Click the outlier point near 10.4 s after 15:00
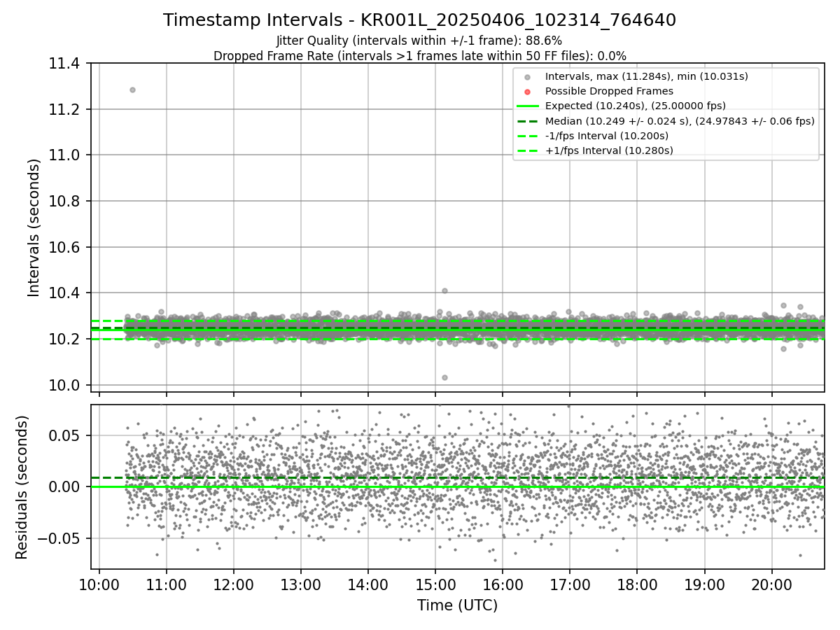This screenshot has height=630, width=840. click(x=444, y=290)
